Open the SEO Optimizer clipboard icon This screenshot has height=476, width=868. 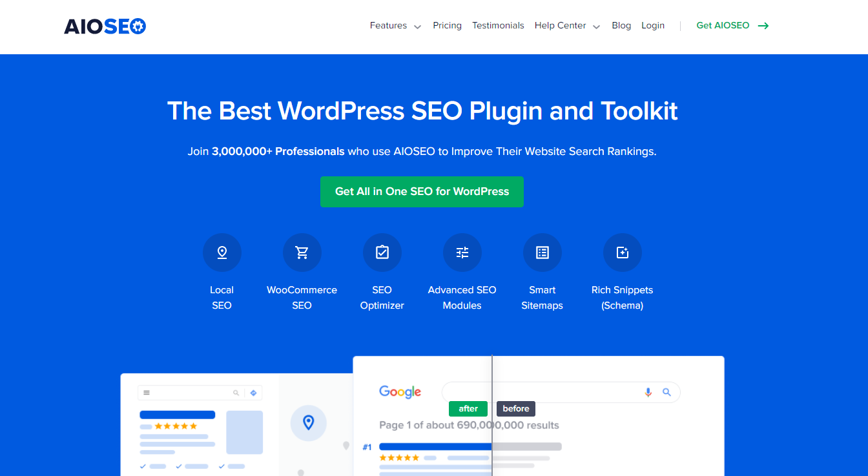click(x=382, y=253)
